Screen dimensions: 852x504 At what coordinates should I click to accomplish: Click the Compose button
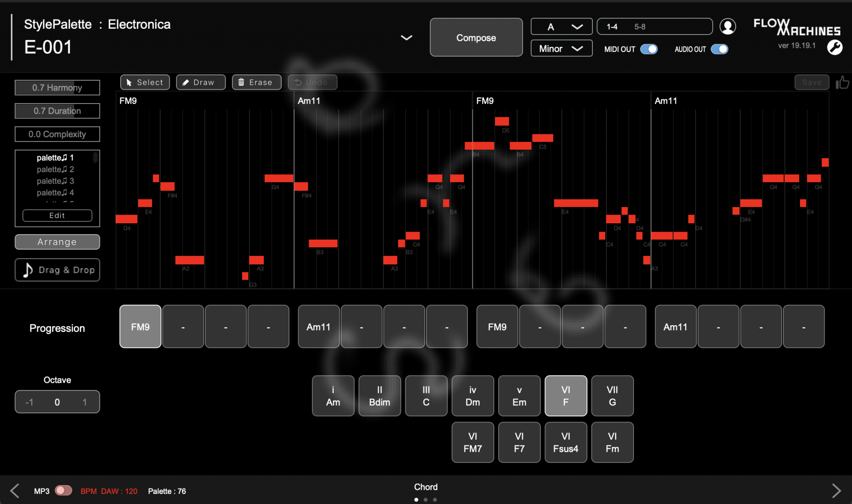coord(476,37)
